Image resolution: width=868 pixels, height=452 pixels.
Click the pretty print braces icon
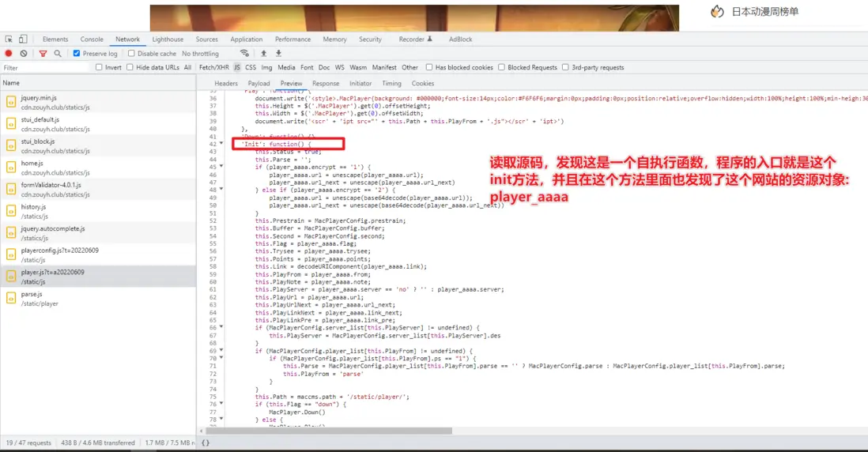click(206, 443)
